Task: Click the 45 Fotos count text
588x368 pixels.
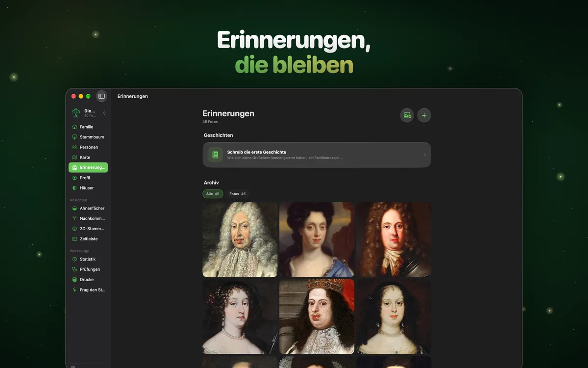Action: coord(210,122)
